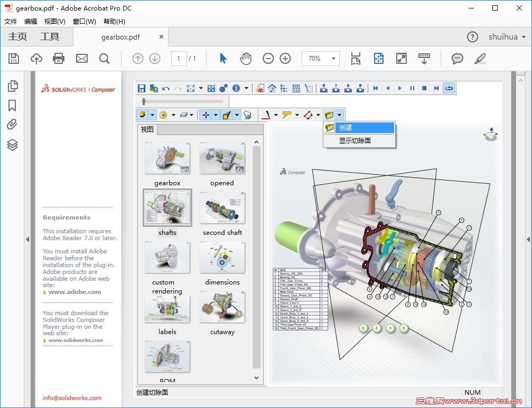
Task: Open the www.adobe.com link
Action: (x=74, y=292)
